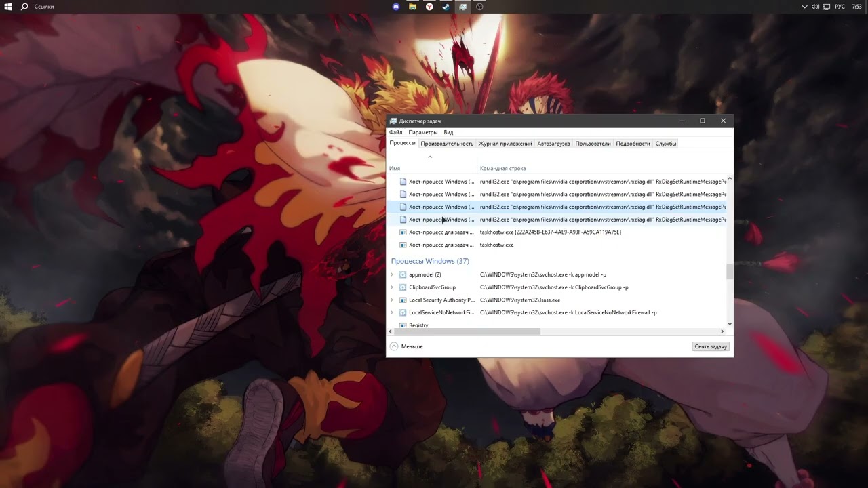Collapse Task Manager with Меньше toggle

406,346
